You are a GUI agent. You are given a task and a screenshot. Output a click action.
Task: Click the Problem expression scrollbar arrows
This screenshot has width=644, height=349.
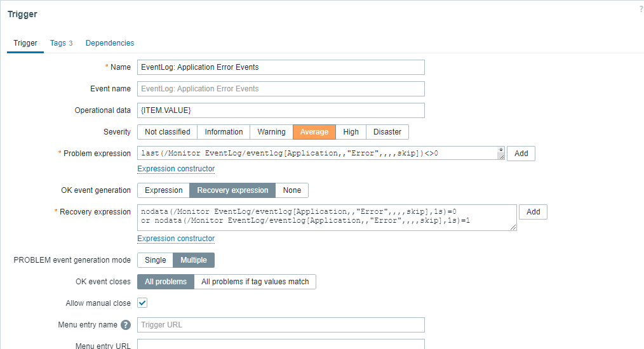pyautogui.click(x=500, y=153)
